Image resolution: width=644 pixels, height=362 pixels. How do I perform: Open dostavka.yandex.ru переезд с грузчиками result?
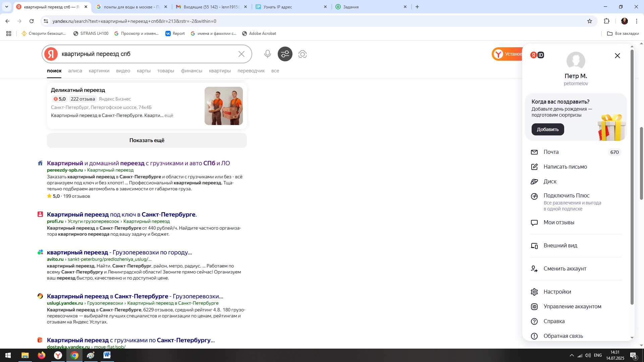[x=131, y=340]
